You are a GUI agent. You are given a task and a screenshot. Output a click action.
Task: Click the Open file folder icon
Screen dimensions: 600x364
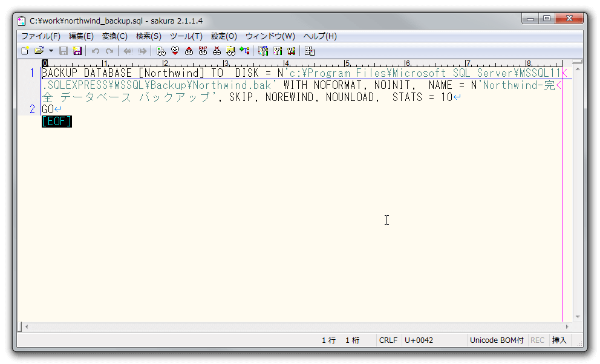coord(39,51)
